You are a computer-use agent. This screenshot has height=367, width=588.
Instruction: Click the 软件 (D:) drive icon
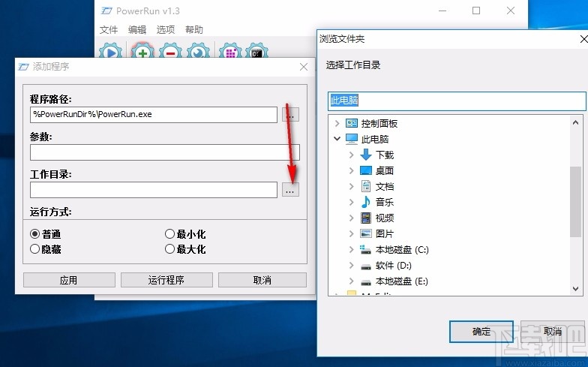366,266
